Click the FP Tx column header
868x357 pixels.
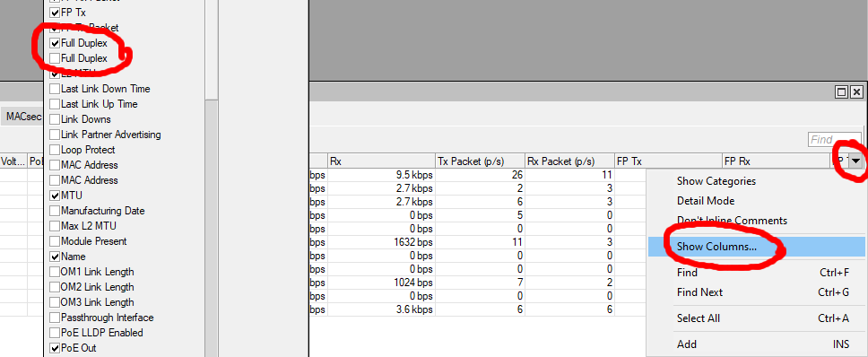coord(668,161)
